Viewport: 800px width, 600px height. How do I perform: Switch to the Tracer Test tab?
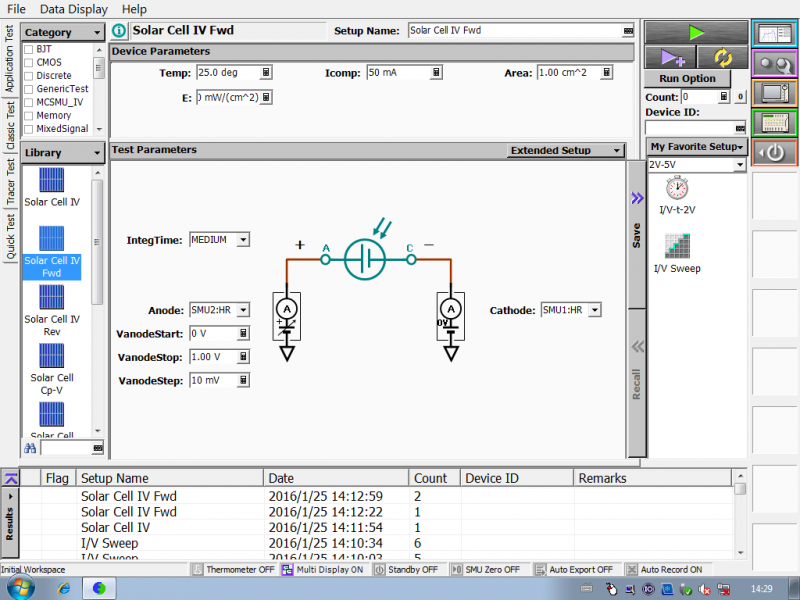click(10, 181)
